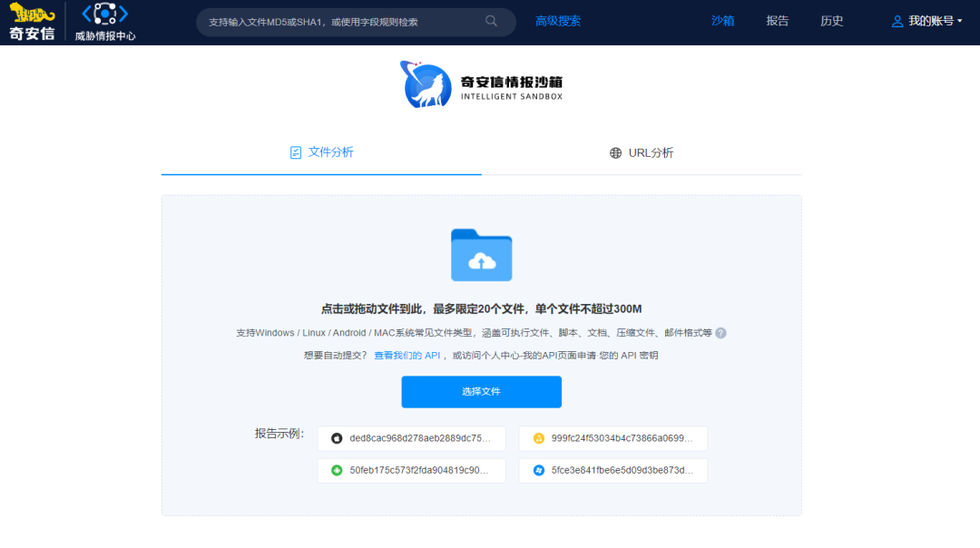Open sample report 999fc24f53034b4c73866a0699...

point(613,438)
